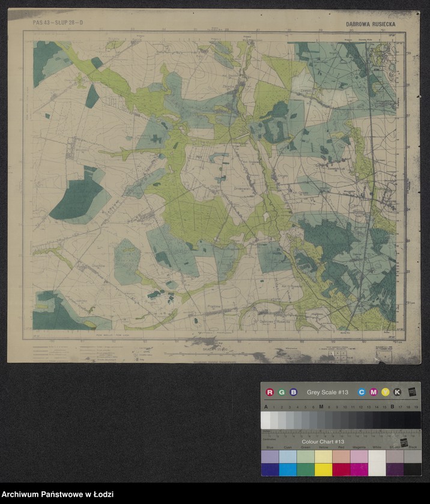This screenshot has width=430, height=504.
Task: Click the logo beside Grey Scale header
Action: click(x=412, y=392)
